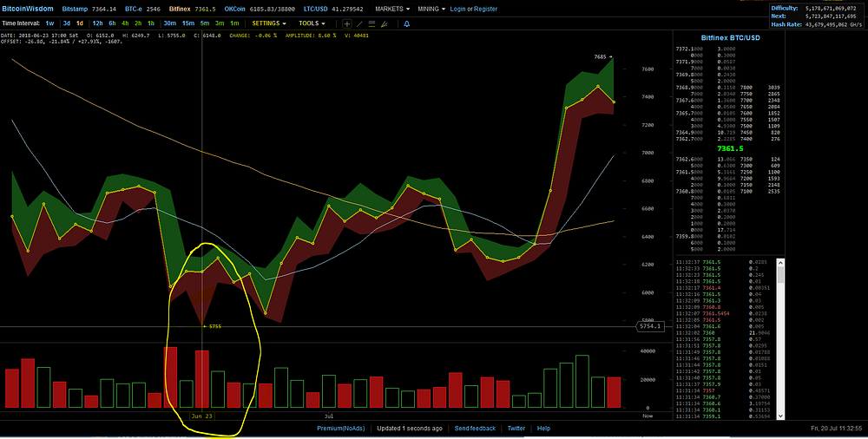Click the 'Updated 1 seconds ago' status text
Viewport: 868px width, 439px height.
tap(410, 429)
